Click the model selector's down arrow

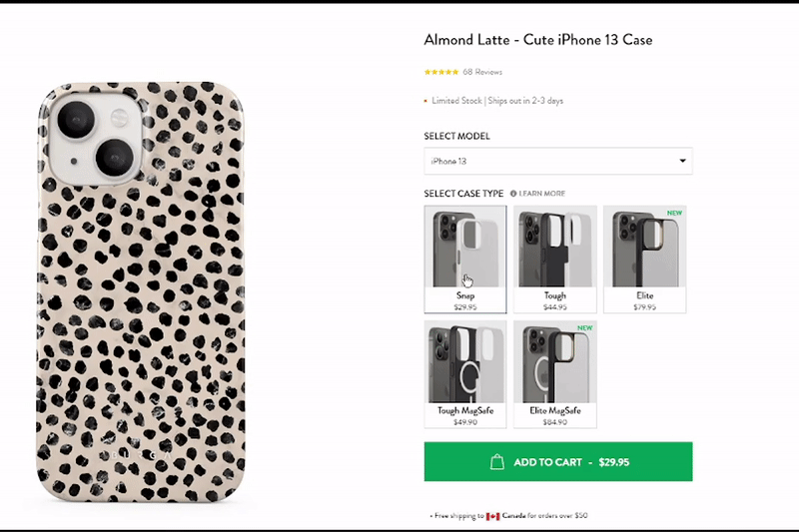tap(683, 161)
